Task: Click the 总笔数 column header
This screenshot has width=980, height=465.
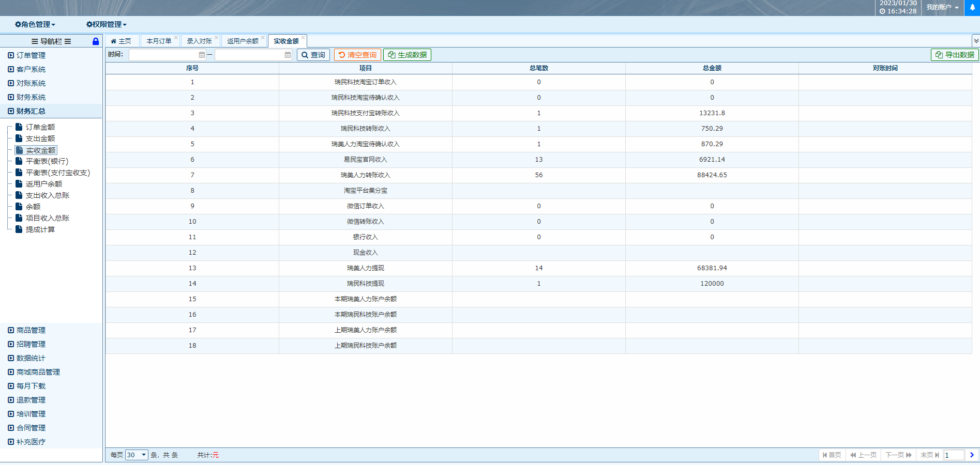Action: (539, 68)
